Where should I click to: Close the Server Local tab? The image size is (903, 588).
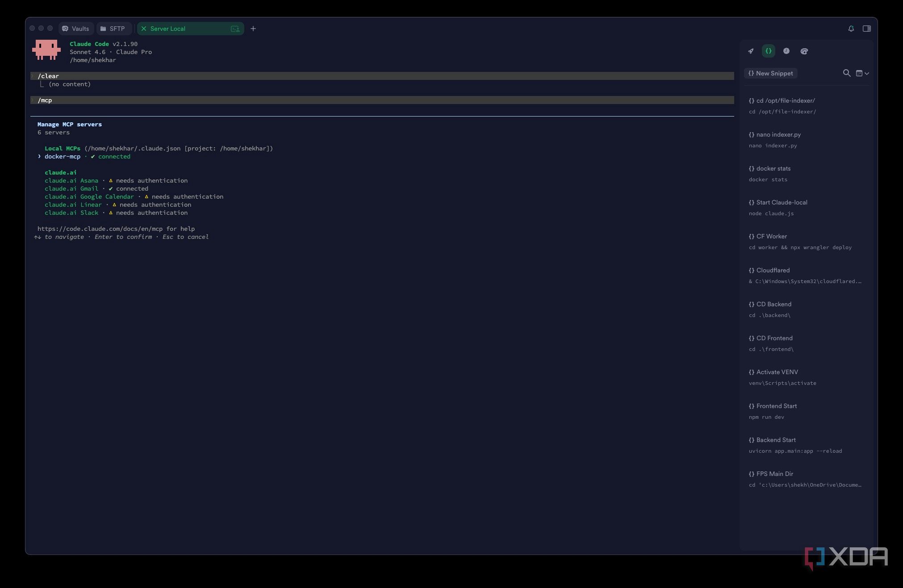point(144,29)
